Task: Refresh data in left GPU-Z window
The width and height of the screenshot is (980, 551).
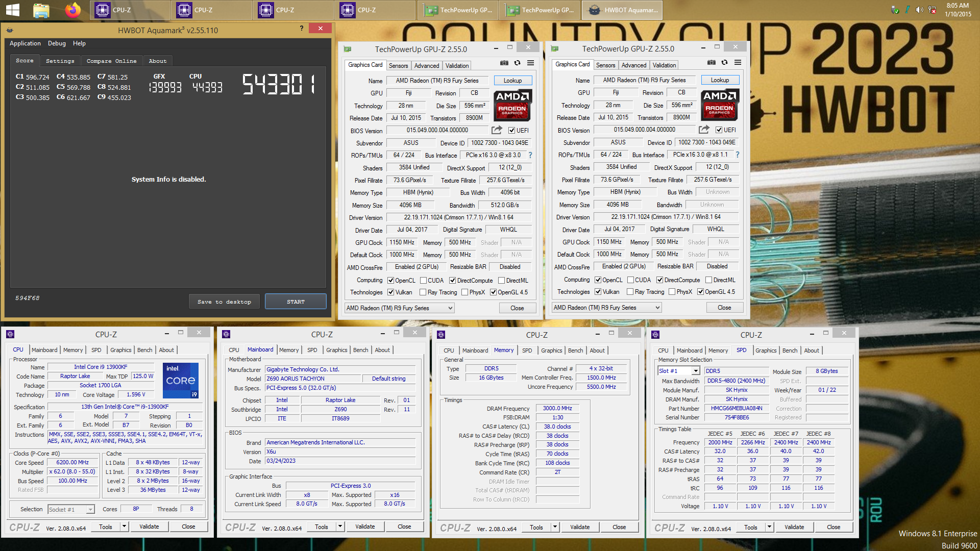Action: pyautogui.click(x=517, y=63)
